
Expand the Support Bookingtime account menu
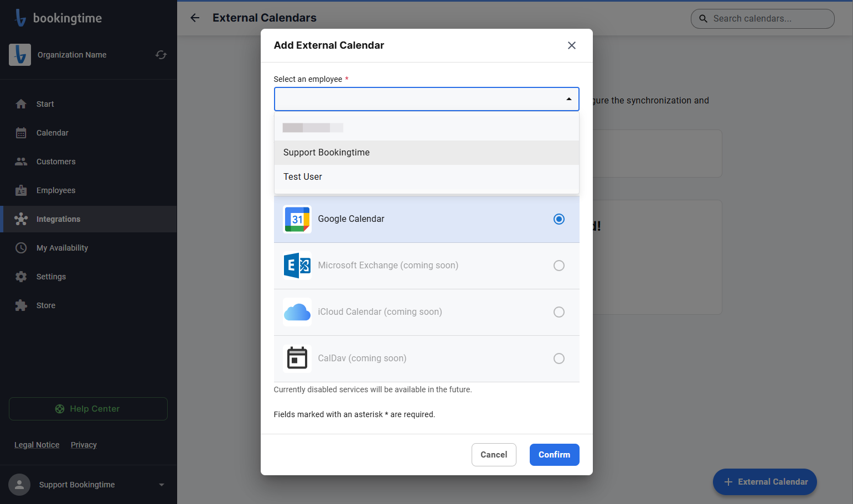tap(162, 485)
